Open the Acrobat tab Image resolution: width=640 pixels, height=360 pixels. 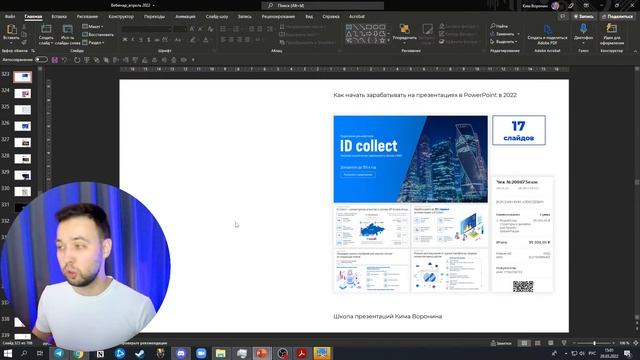pos(357,17)
